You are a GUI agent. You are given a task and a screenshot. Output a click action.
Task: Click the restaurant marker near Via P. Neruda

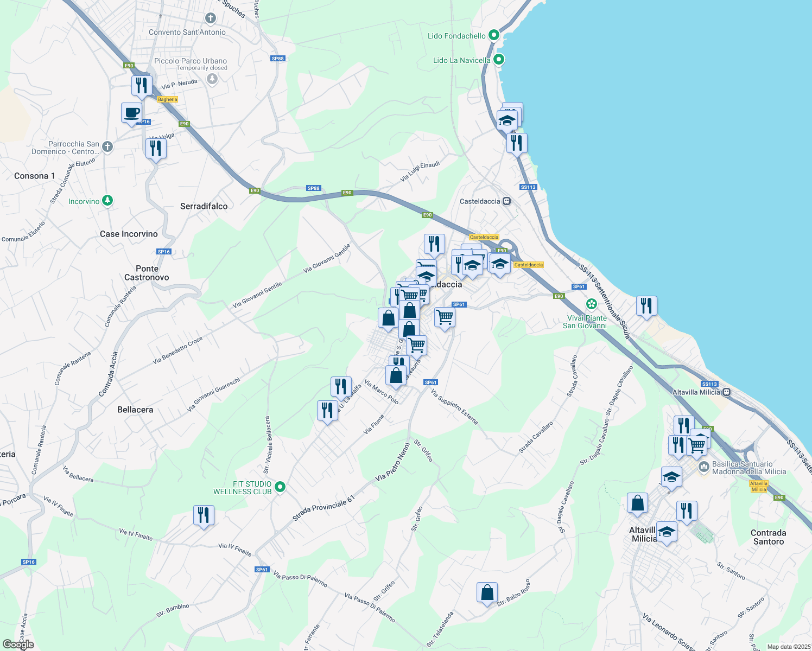coord(142,86)
